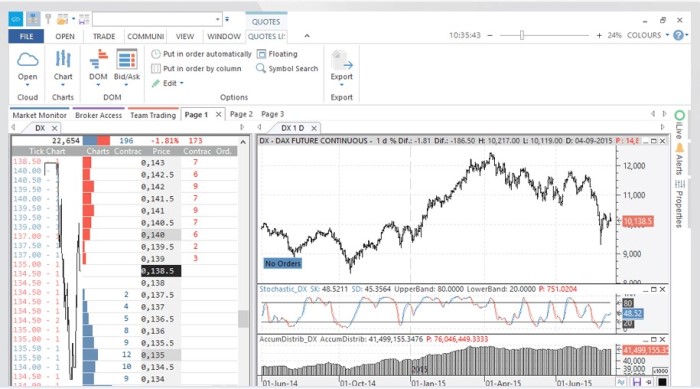700x389 pixels.
Task: Click the Export icon in the ribbon
Action: [x=342, y=61]
